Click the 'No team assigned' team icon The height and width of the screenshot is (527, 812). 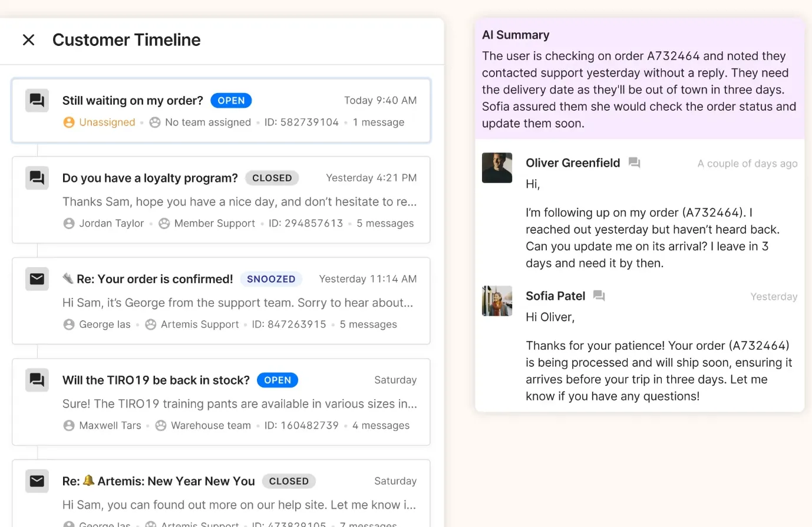(155, 122)
